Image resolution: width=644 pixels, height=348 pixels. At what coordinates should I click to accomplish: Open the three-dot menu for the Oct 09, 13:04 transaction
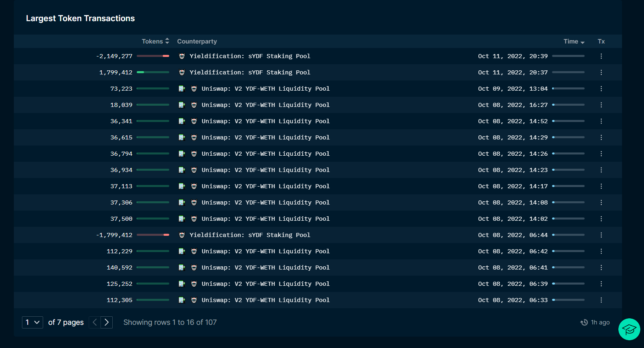(x=601, y=89)
